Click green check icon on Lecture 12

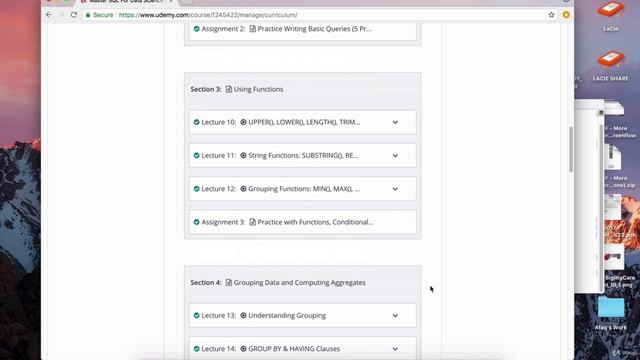click(196, 189)
